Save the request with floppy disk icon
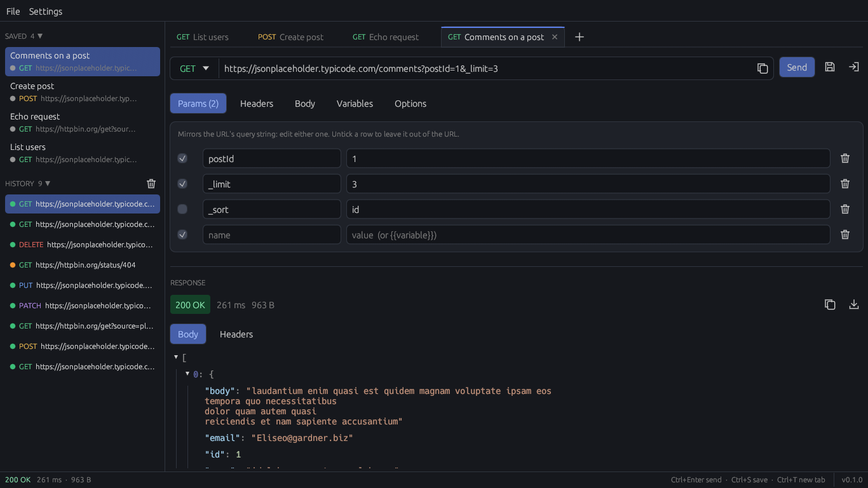868x488 pixels. pyautogui.click(x=830, y=67)
